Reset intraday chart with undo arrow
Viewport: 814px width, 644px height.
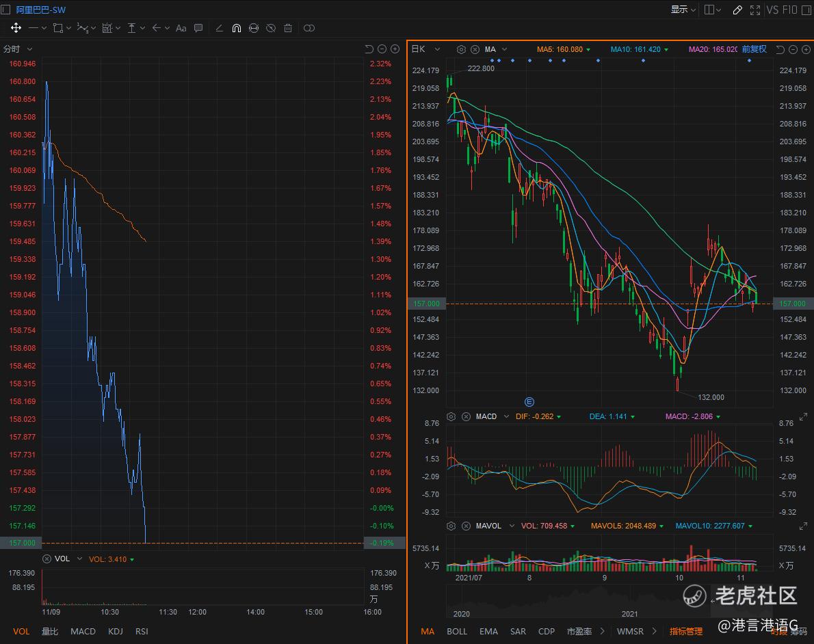point(369,49)
